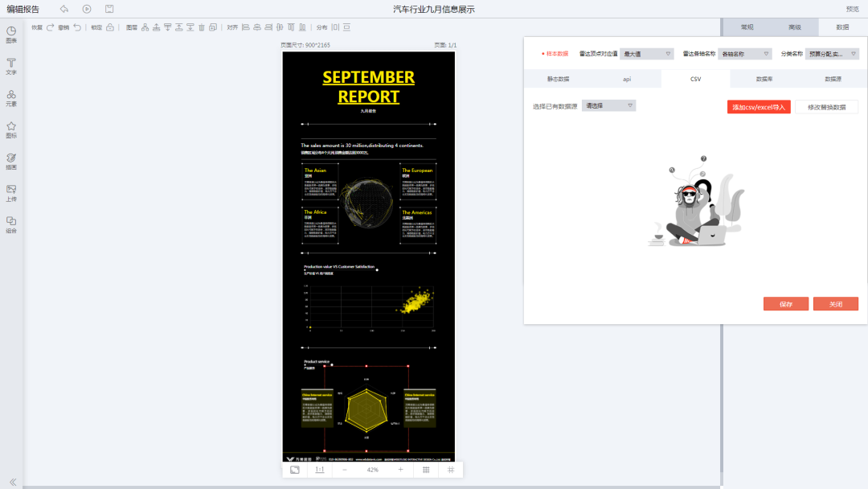Click the 组合 group tool in sidebar
Screen dimensions: 868x489
coord(11,224)
